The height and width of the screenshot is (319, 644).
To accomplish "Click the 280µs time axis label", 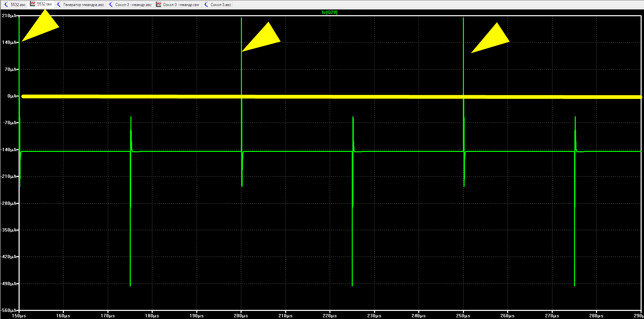I will click(596, 316).
